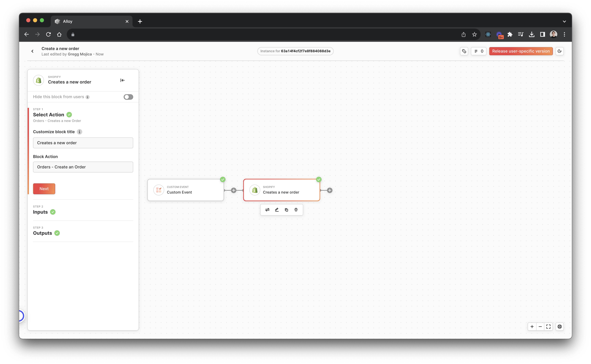Fit the canvas to screen
Viewport: 591px width, 364px height.
tap(548, 327)
